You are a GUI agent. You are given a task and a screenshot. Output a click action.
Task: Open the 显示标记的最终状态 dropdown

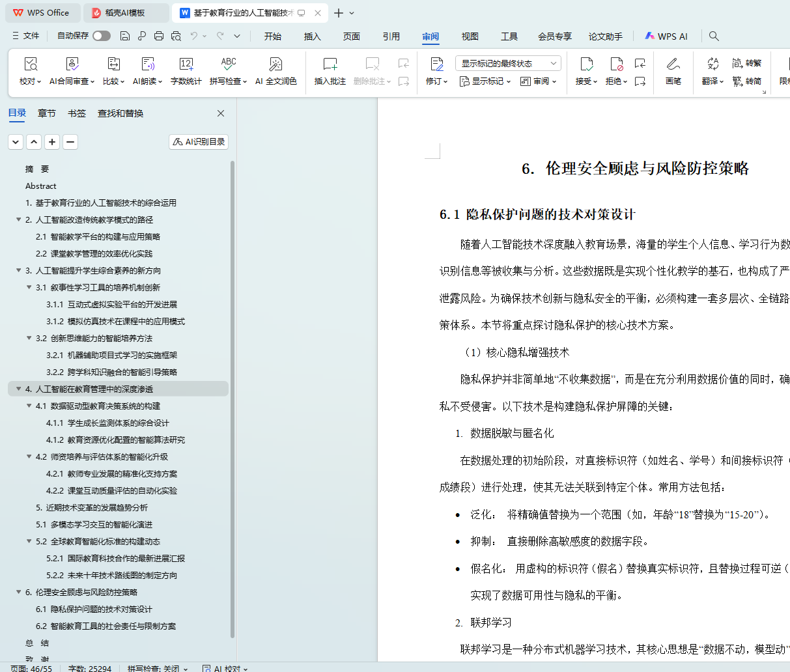pos(507,63)
